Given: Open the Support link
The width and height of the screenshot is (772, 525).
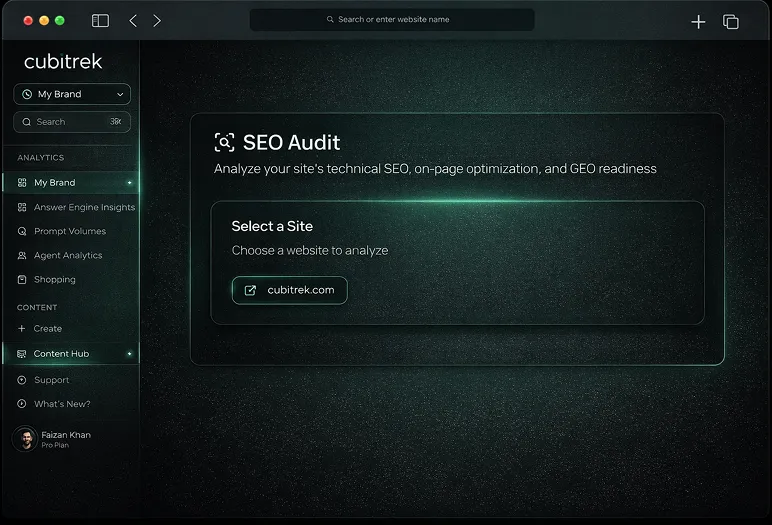Looking at the screenshot, I should pos(51,380).
